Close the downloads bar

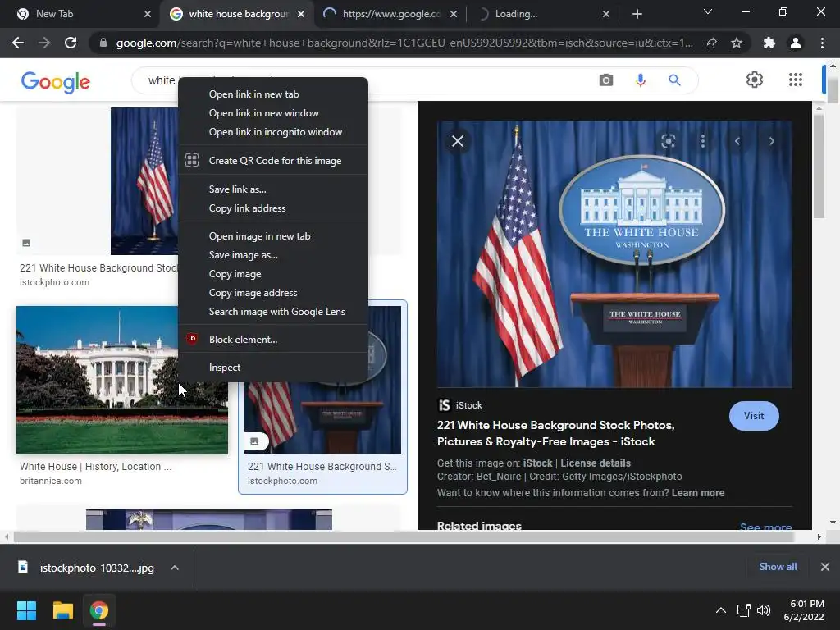(825, 567)
